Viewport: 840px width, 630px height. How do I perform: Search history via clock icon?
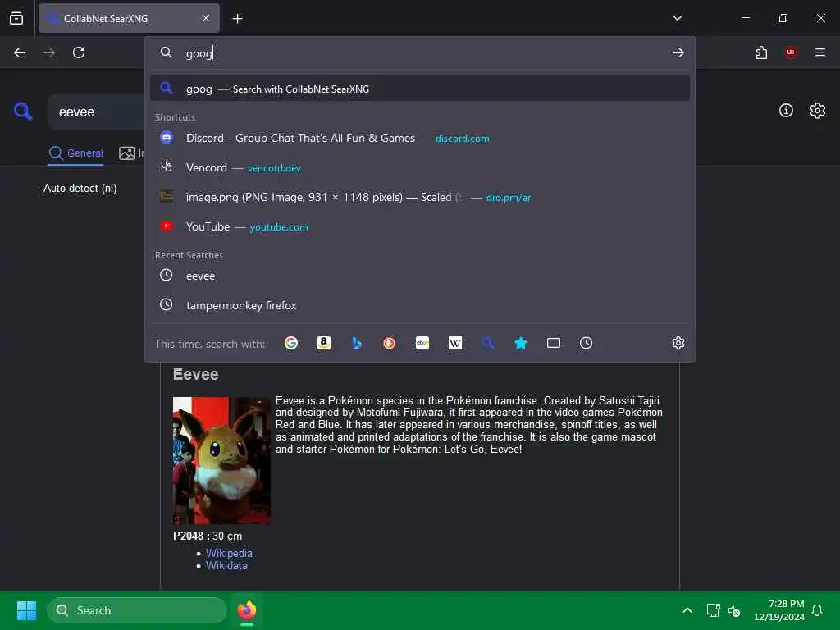(x=586, y=343)
